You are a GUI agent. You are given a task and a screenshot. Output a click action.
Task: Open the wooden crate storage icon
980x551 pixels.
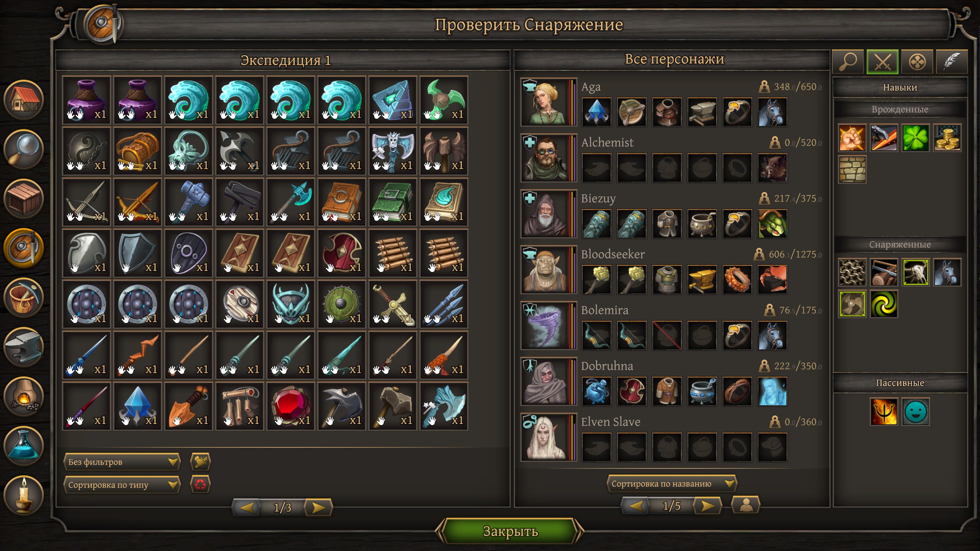(x=24, y=199)
